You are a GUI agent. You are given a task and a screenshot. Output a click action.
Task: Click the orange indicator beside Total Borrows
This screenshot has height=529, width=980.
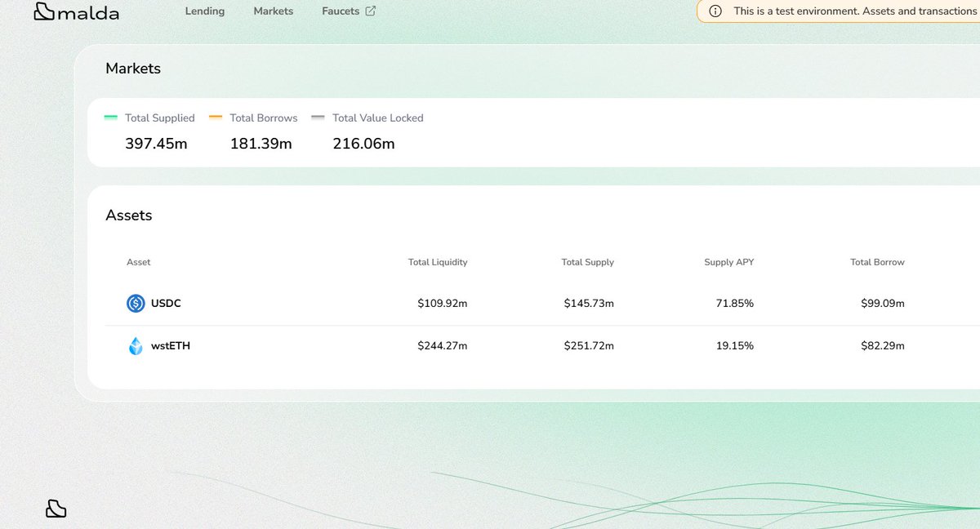[215, 118]
